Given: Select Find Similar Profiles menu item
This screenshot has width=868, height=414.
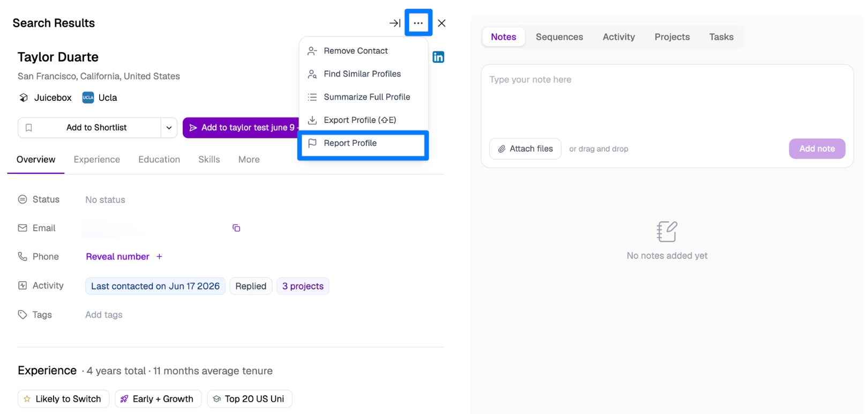Looking at the screenshot, I should coord(363,74).
